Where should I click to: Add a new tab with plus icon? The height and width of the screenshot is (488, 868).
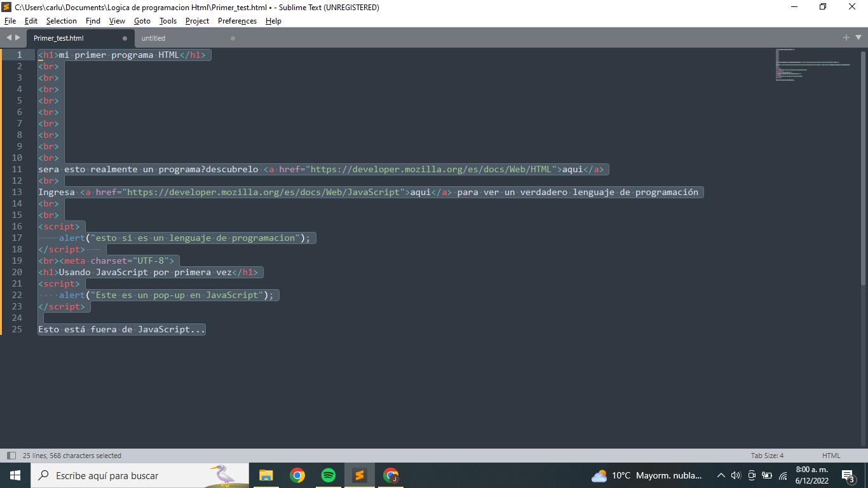click(846, 38)
